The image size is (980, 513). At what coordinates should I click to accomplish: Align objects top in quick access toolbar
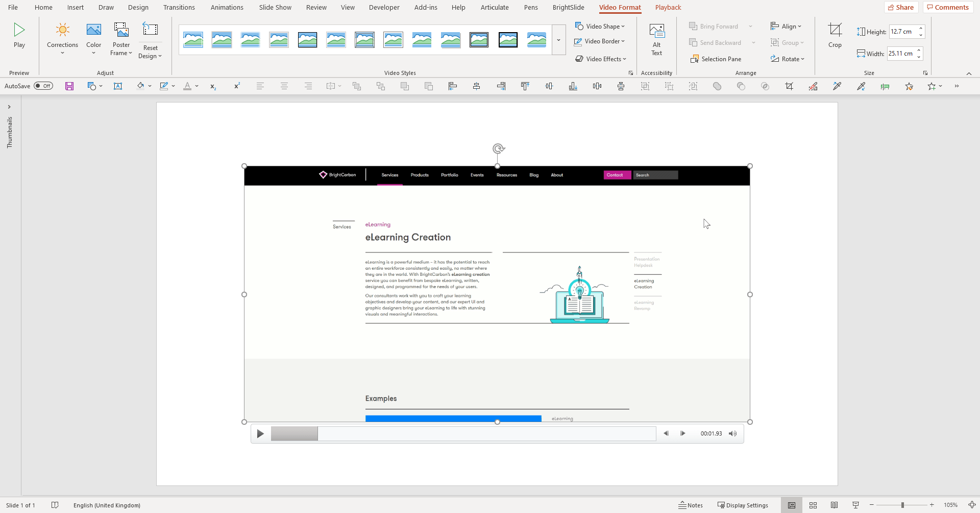[x=525, y=86]
